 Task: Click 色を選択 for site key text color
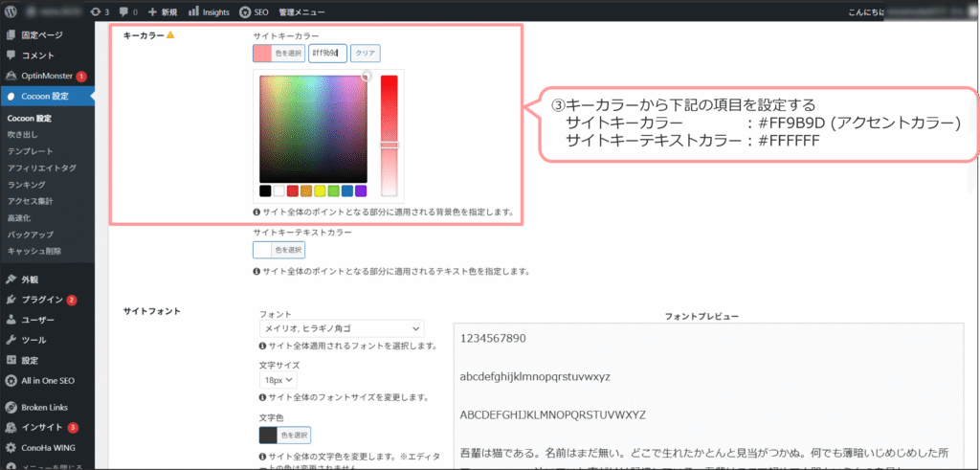pos(279,250)
